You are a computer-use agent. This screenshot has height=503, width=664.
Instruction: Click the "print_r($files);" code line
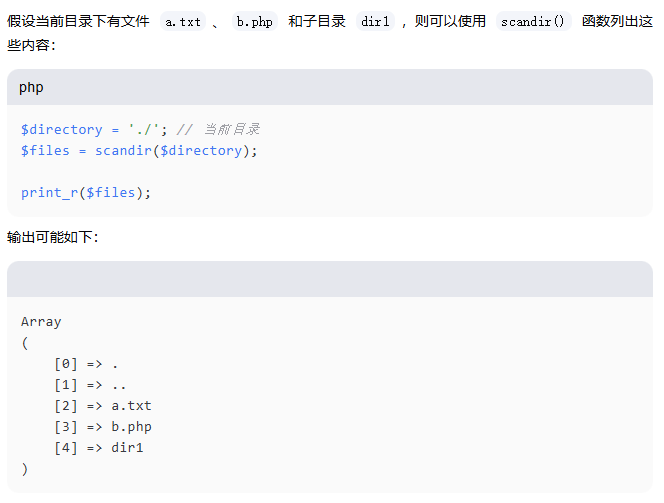click(86, 192)
